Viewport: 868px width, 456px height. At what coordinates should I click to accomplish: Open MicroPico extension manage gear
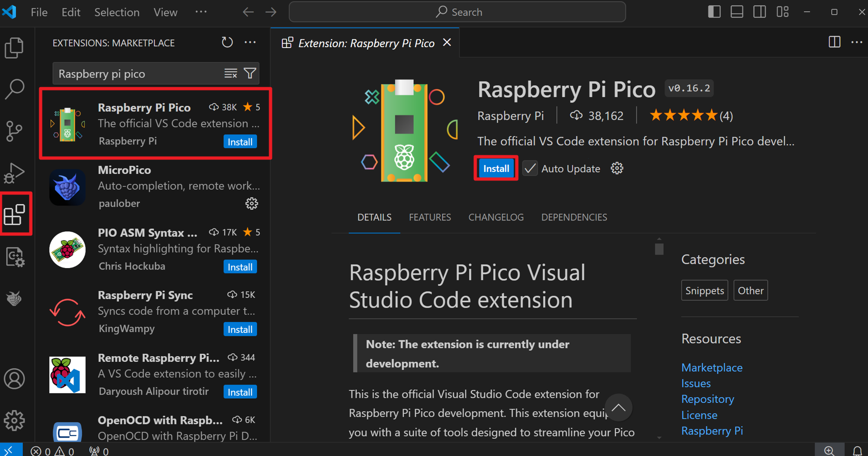pos(251,204)
